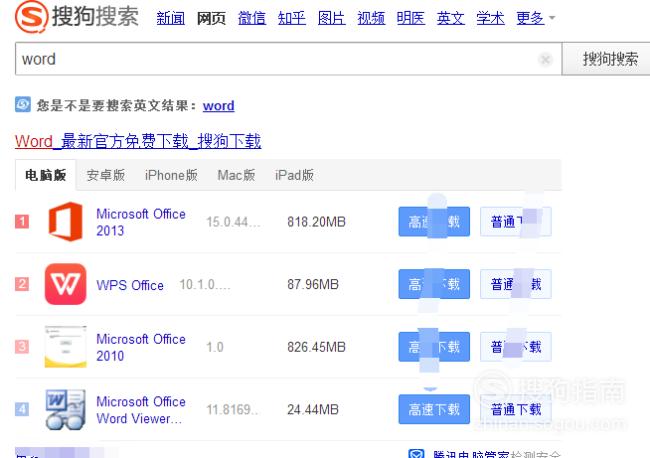Click the version text 11.8169..
Screen dimensions: 650x458
pos(232,410)
